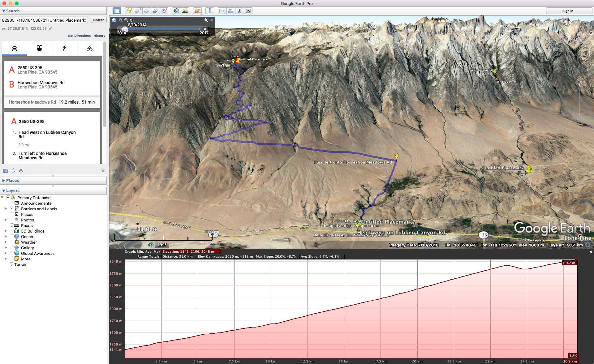Close the historical imagery slider panel

coord(212,20)
